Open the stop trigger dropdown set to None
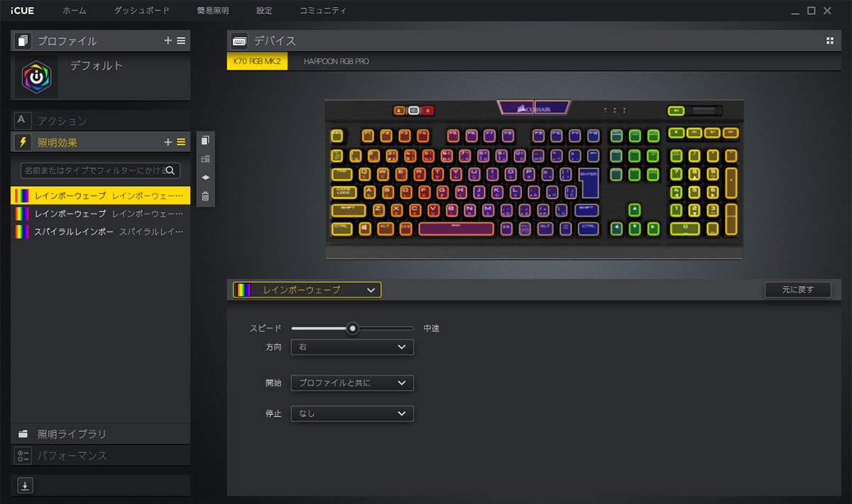The image size is (852, 504). pos(352,413)
